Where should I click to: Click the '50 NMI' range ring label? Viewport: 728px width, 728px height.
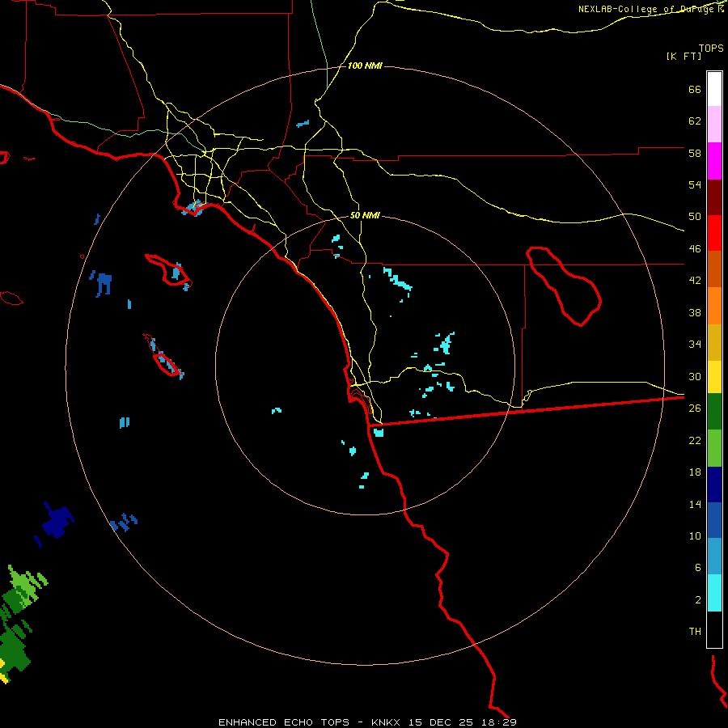(x=365, y=215)
